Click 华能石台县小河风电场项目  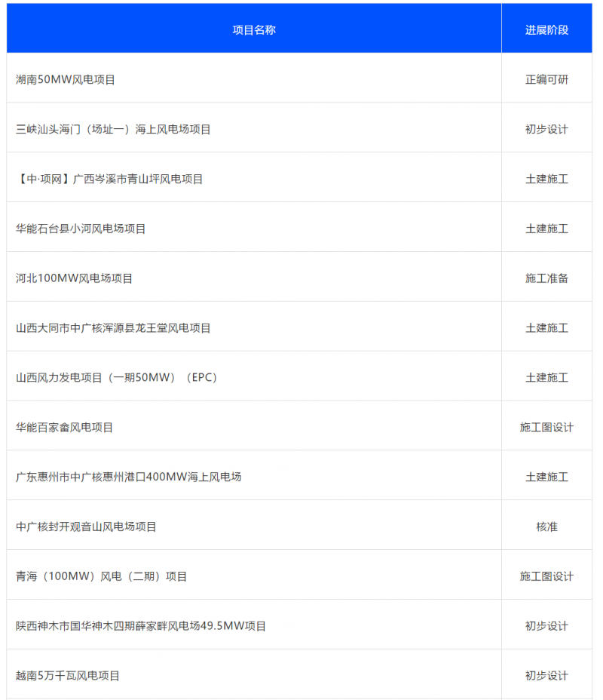81,229
